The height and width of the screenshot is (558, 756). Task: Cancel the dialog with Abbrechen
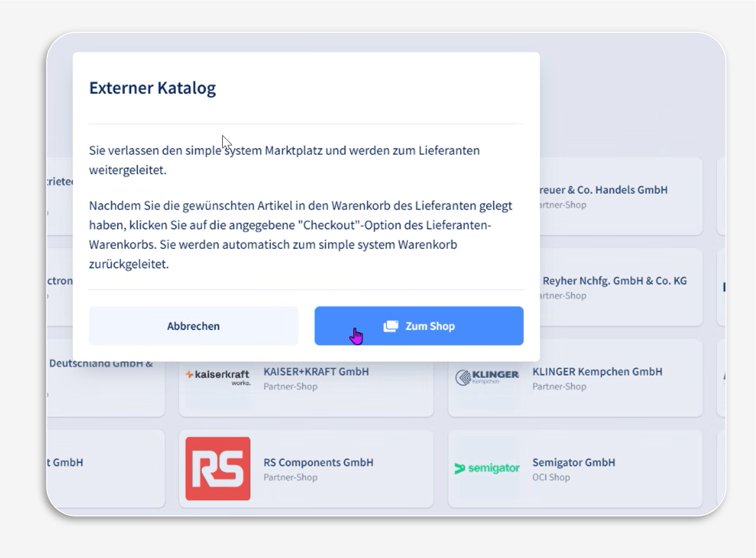click(x=193, y=326)
